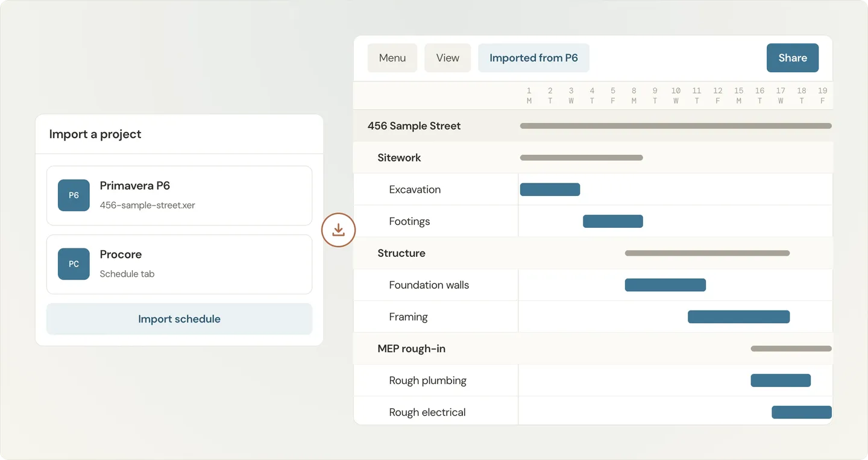Click the Sitework summary bar
The image size is (868, 460).
click(x=582, y=158)
